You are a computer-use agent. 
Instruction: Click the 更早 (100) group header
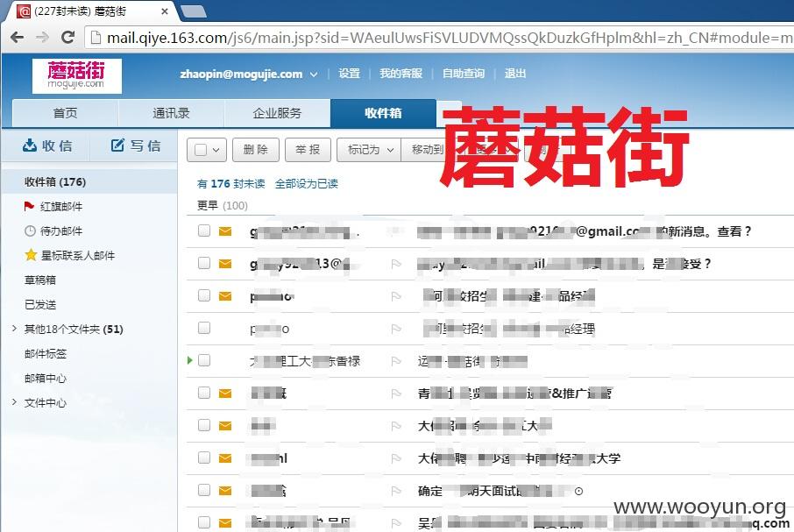tap(223, 205)
